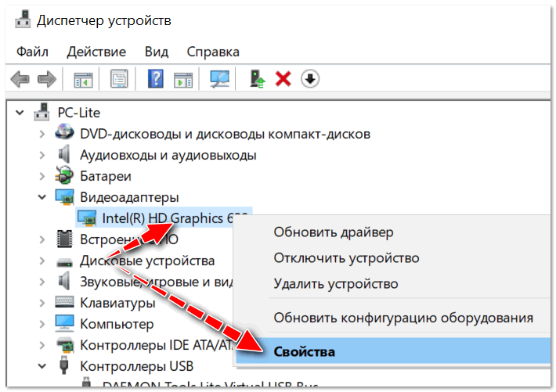Select the Компьютер label
Image resolution: width=556 pixels, height=392 pixels.
click(117, 324)
